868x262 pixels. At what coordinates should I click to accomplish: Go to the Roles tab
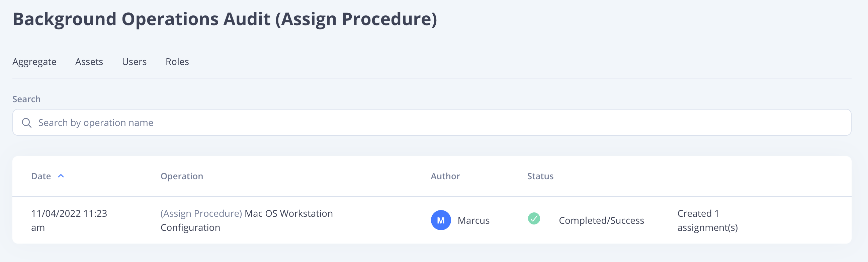click(x=177, y=62)
